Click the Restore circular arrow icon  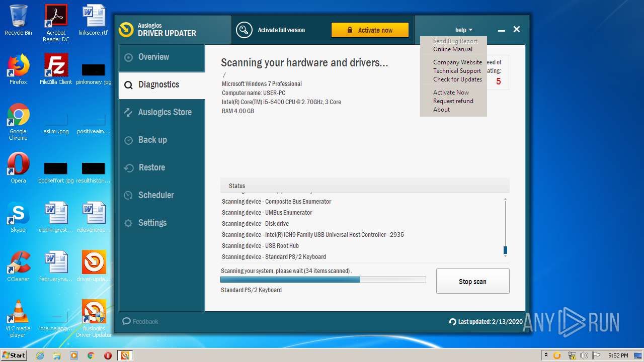pyautogui.click(x=129, y=168)
